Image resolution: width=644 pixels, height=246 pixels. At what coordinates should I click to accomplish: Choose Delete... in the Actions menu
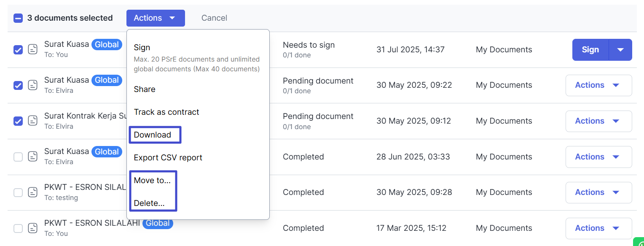[149, 203]
